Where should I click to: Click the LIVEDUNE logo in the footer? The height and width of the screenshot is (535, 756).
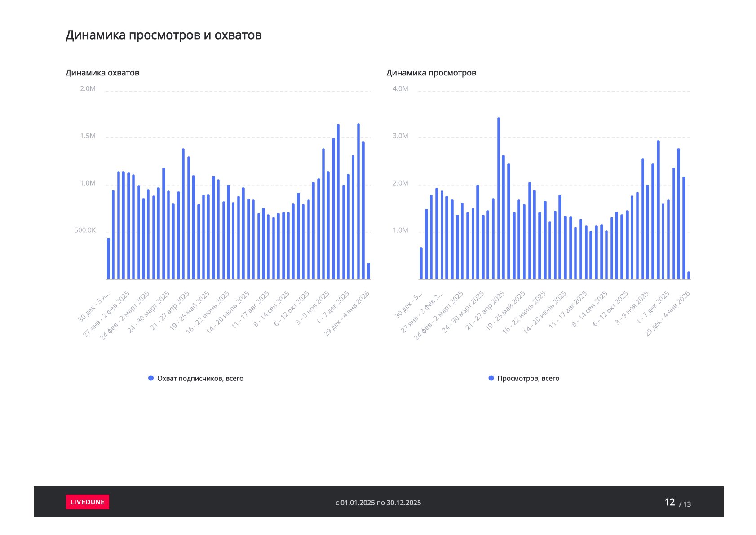click(x=87, y=502)
